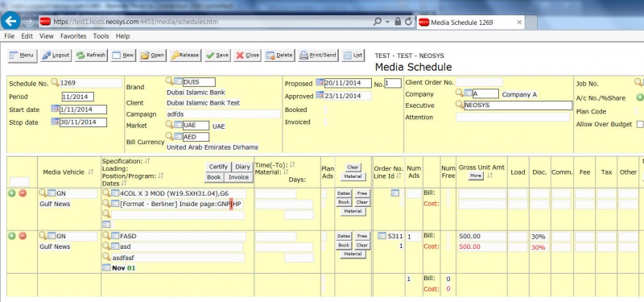644x302 pixels.
Task: Sort by Gross Unit Amt arrows
Action: click(489, 176)
